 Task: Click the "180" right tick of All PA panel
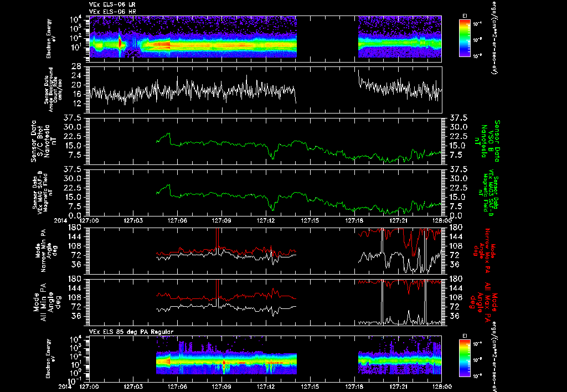tap(456, 279)
